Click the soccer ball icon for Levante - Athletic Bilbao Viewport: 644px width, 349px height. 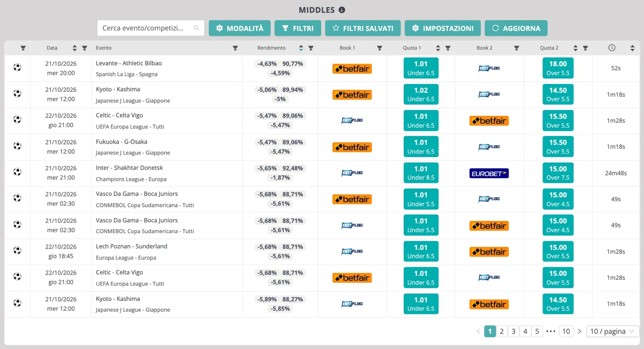[17, 68]
